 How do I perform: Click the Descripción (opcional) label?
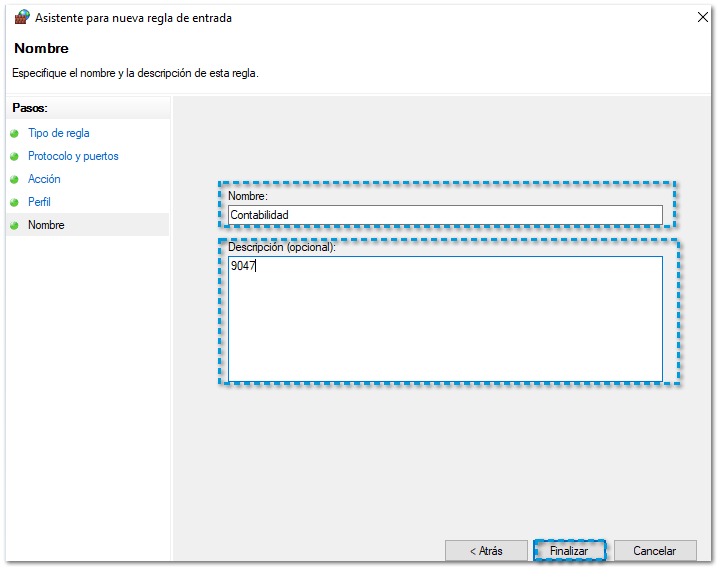281,248
